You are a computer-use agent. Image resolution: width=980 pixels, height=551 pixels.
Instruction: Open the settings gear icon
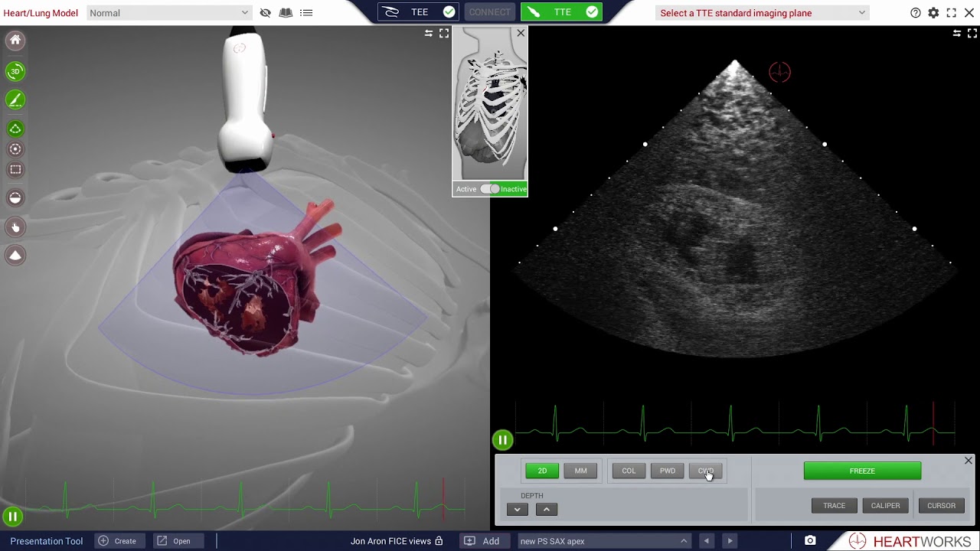(x=933, y=13)
